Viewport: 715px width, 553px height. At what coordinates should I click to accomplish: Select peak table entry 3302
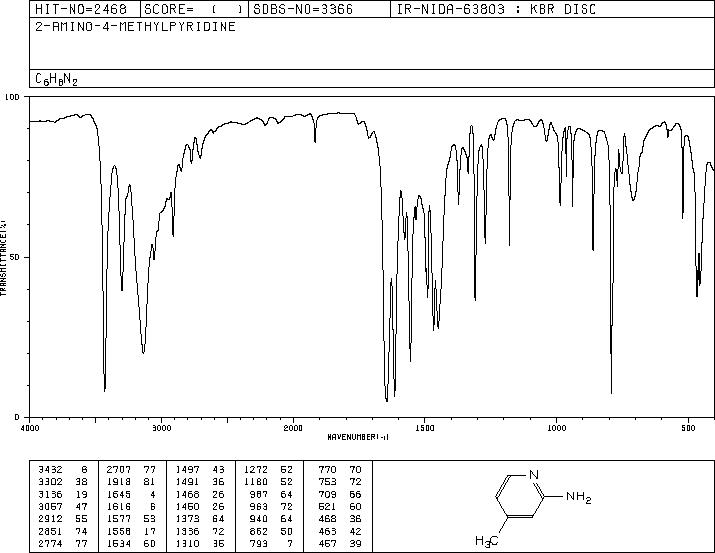(x=50, y=481)
